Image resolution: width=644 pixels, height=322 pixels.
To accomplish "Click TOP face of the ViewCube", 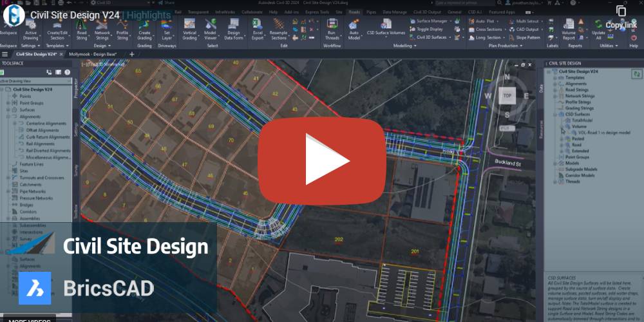I will point(507,96).
